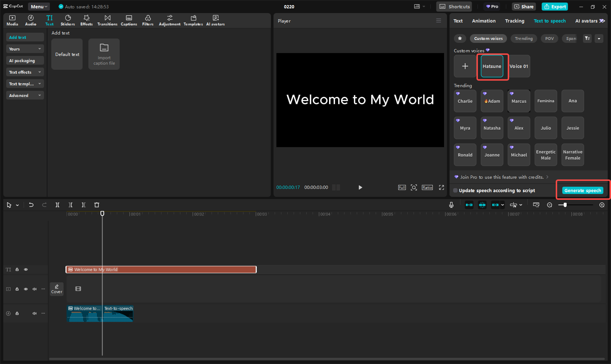Viewport: 611px width, 364px height.
Task: Switch to the Animation tab
Action: click(484, 21)
